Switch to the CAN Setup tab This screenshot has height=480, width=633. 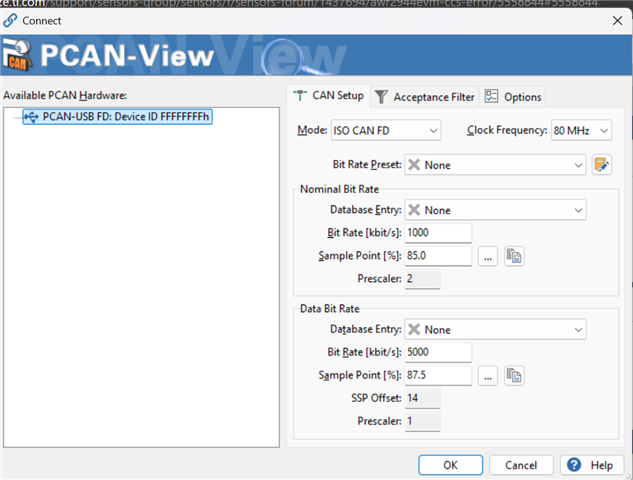pyautogui.click(x=329, y=96)
